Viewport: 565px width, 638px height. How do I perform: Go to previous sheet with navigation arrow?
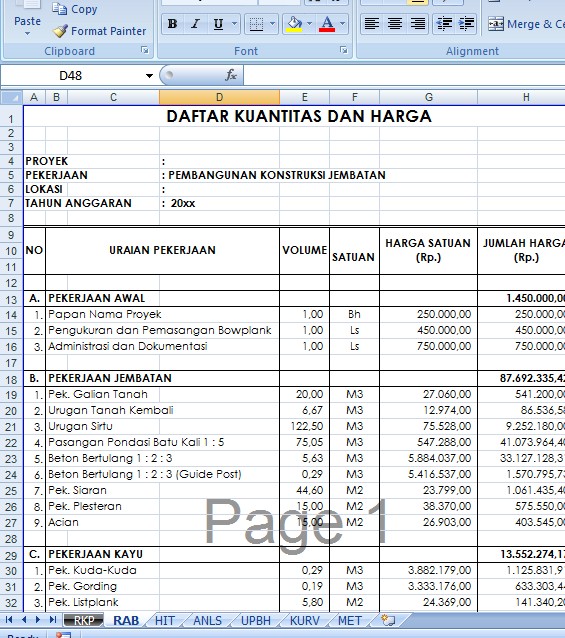click(x=24, y=620)
